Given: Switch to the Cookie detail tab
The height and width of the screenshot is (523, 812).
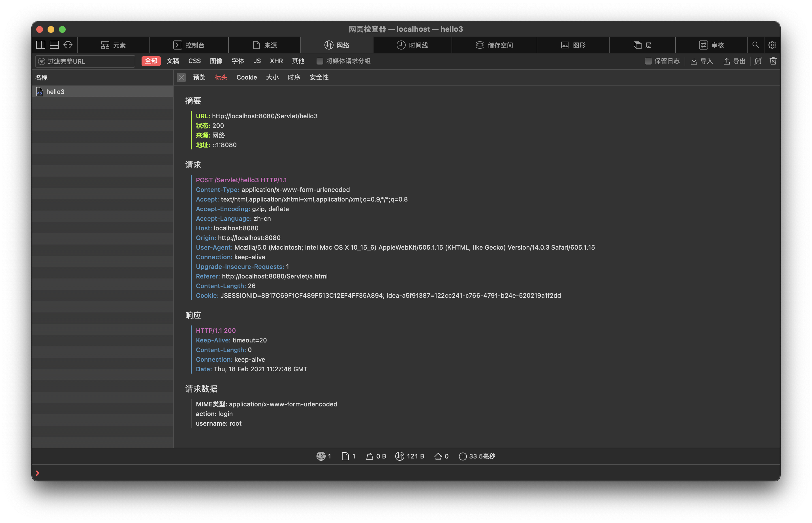Looking at the screenshot, I should tap(246, 78).
